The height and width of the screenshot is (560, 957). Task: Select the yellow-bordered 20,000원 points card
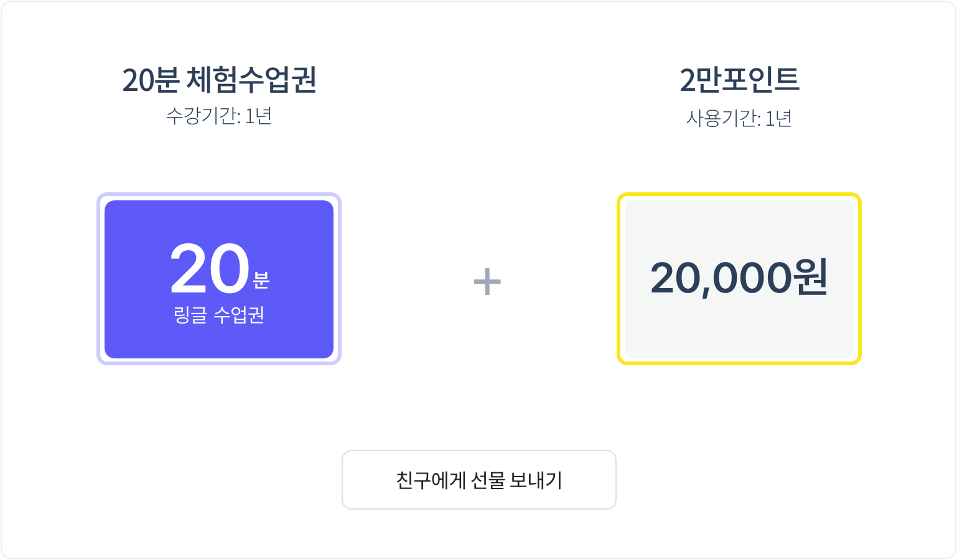[x=739, y=279]
